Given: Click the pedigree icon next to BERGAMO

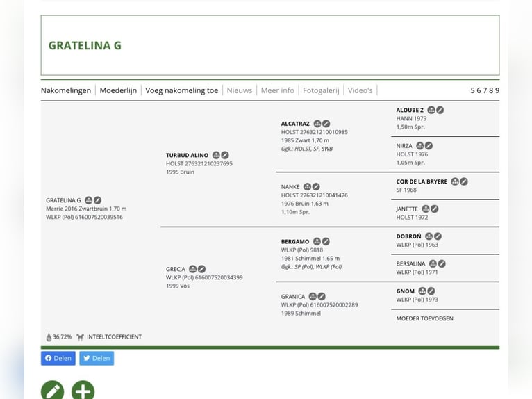Looking at the screenshot, I should click(317, 241).
